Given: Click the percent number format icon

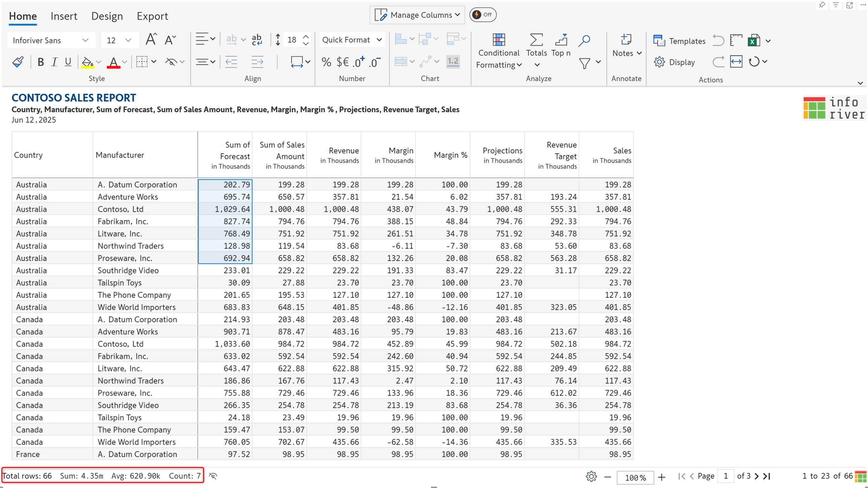Looking at the screenshot, I should click(x=326, y=62).
